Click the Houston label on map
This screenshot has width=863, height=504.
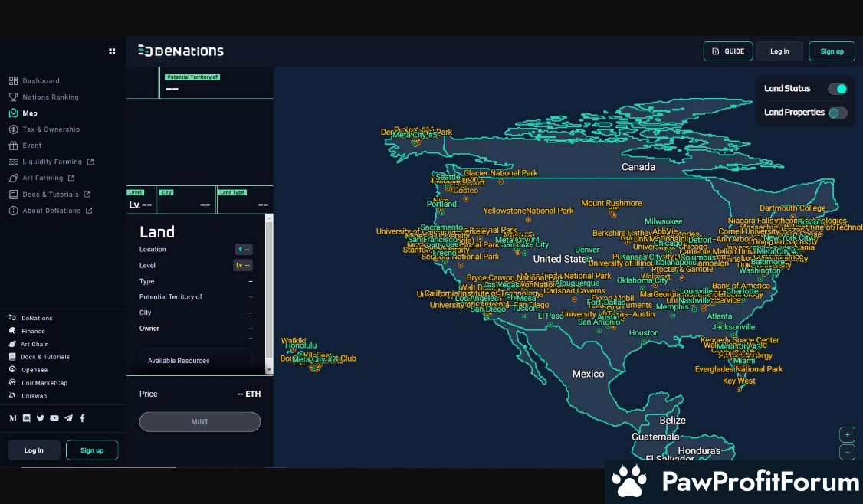(x=643, y=333)
